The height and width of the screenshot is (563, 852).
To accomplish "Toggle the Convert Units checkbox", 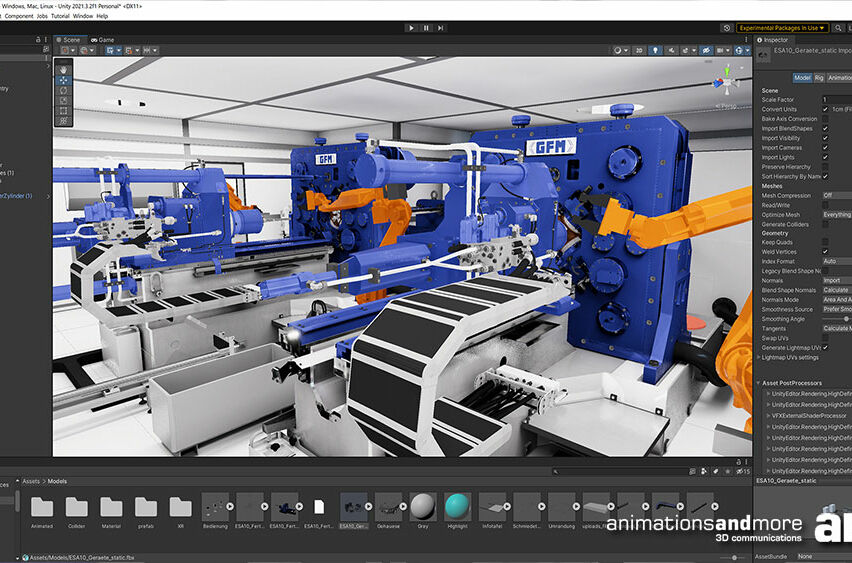I will point(825,109).
